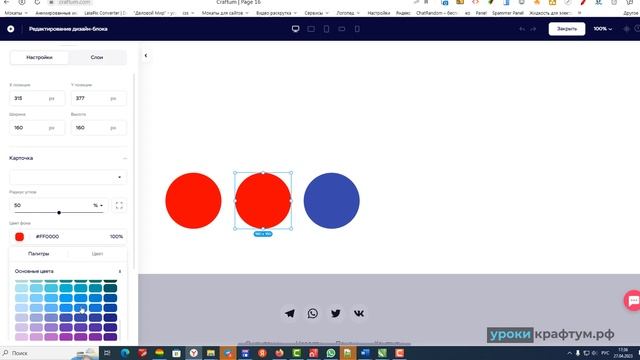The image size is (640, 360).
Task: Open the Карточка style dropdown
Action: click(68, 178)
